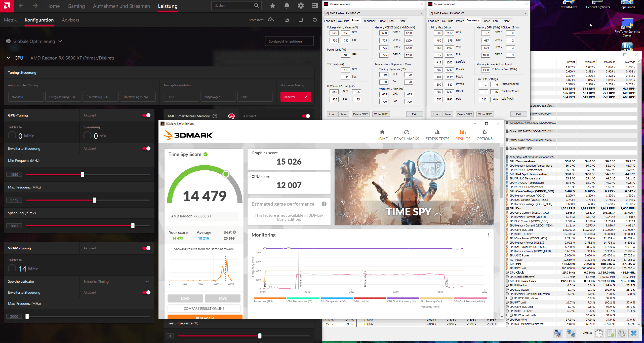The image size is (644, 343).
Task: Open 3DMark BENCHMARKS gauge icon
Action: pos(407,132)
